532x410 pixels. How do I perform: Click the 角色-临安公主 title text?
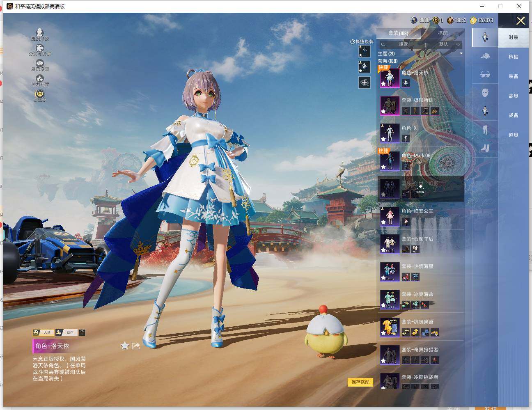417,211
